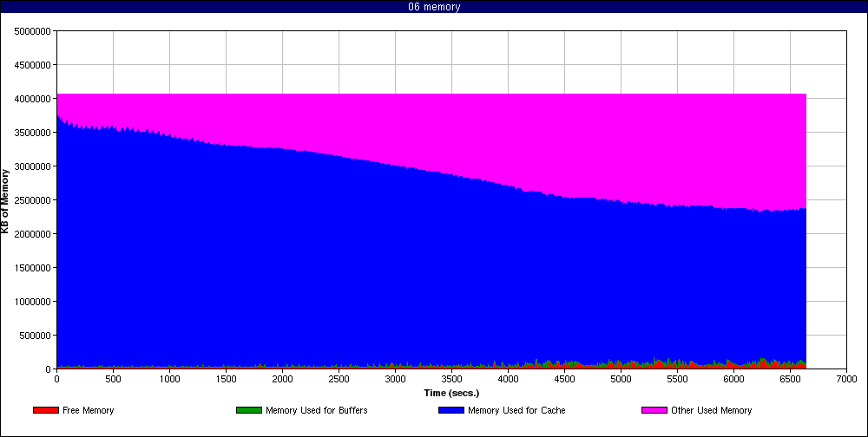Viewport: 868px width, 437px height.
Task: Click the 500 x-axis tick label
Action: (113, 379)
